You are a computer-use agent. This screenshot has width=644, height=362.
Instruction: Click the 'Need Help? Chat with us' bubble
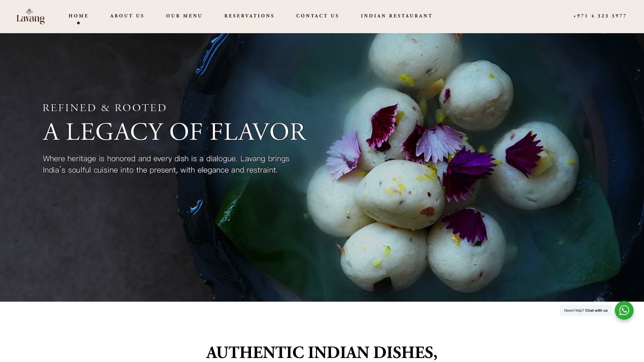click(x=586, y=310)
